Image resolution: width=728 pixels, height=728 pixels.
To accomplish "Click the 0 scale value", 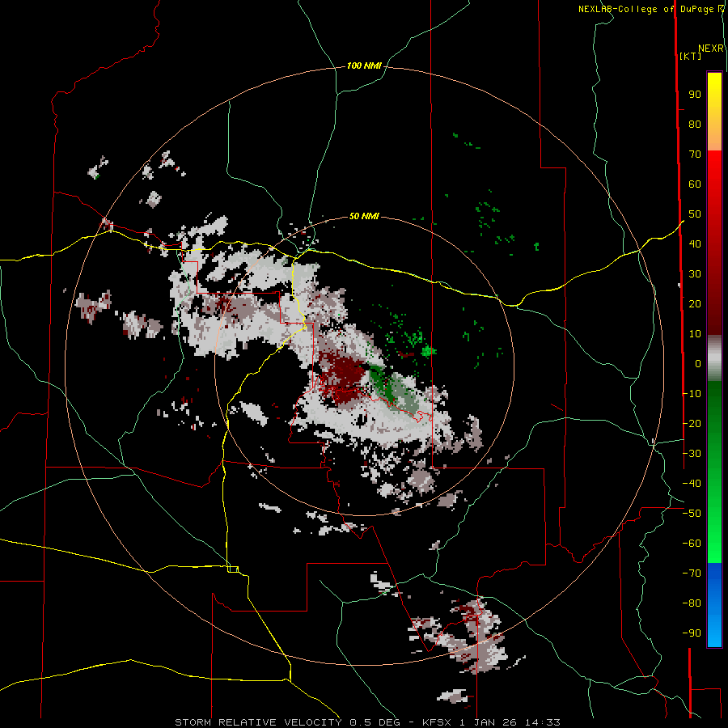I will (698, 364).
